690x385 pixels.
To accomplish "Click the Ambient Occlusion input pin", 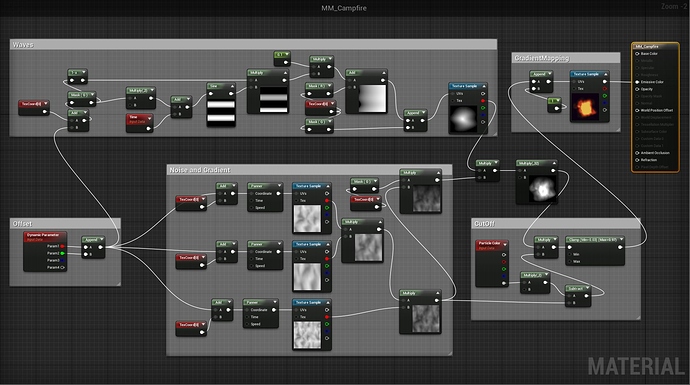I will (x=637, y=153).
